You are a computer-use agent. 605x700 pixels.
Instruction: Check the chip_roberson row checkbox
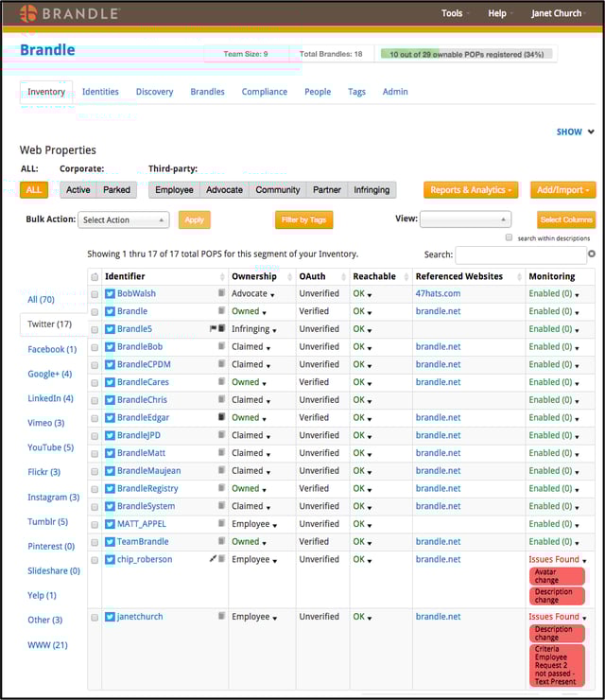95,560
